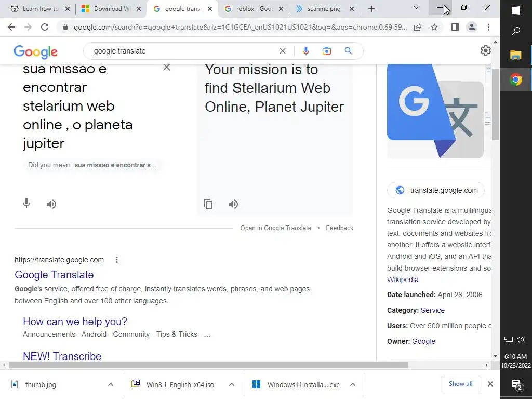Switch to Download Windows tab
532x399 pixels.
point(111,9)
